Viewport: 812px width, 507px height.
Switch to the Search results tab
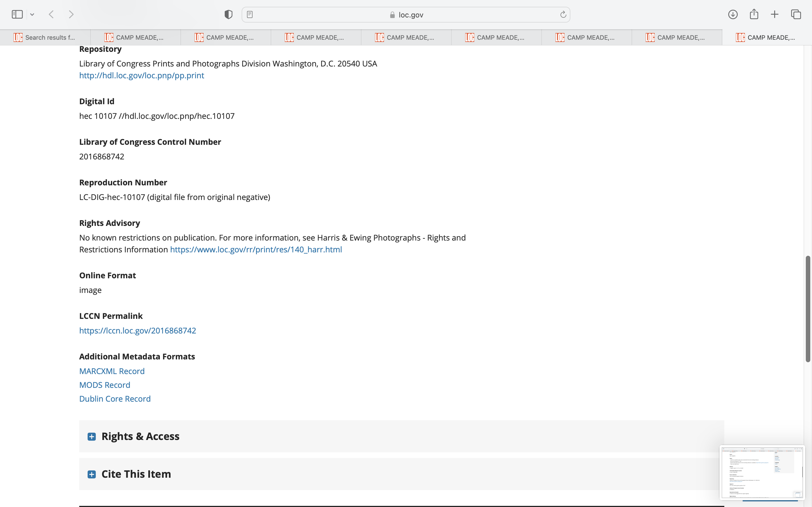pos(45,37)
